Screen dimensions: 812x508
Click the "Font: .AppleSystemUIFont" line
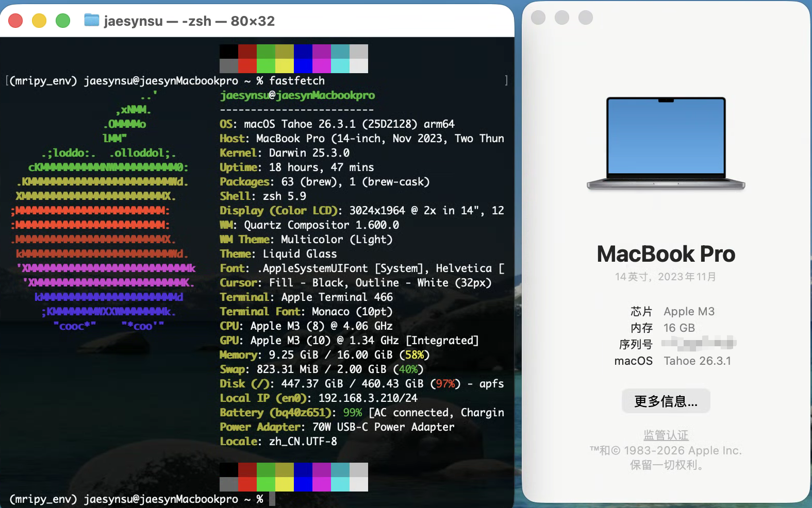362,268
